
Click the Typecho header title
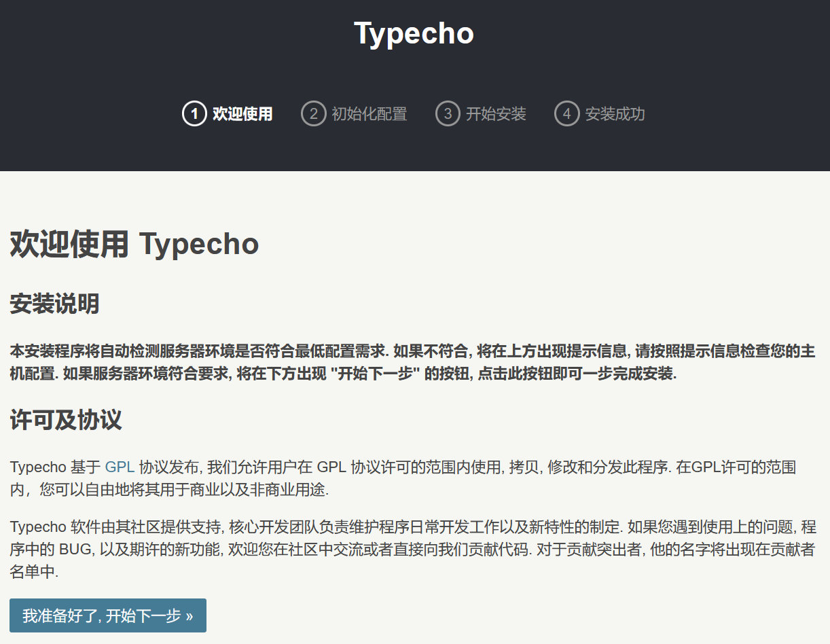coord(413,33)
